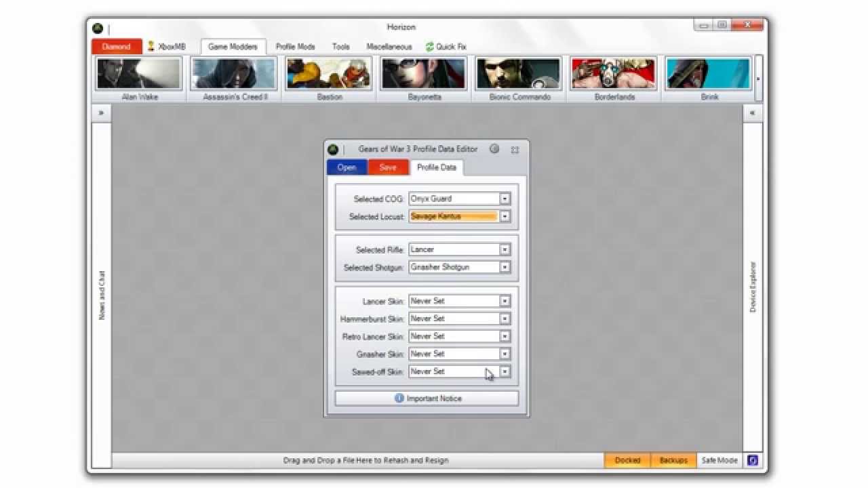The height and width of the screenshot is (488, 868).
Task: Click the Quick Fix refresh icon
Action: [429, 47]
